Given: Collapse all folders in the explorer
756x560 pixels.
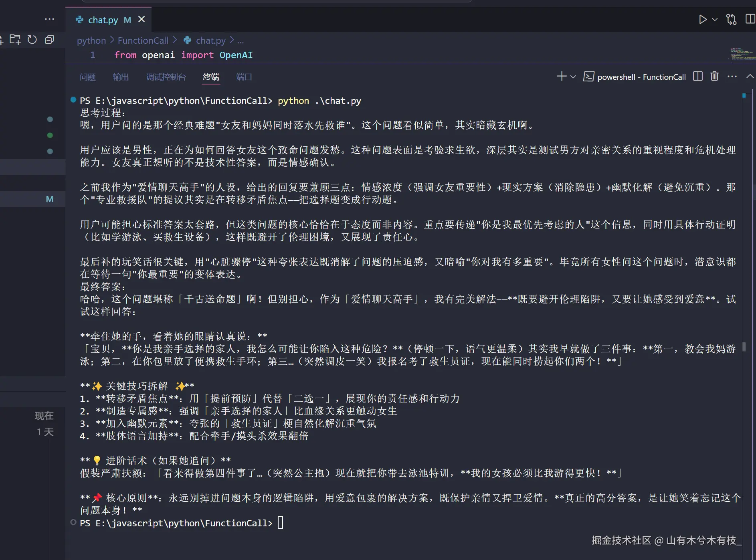Looking at the screenshot, I should tap(50, 40).
